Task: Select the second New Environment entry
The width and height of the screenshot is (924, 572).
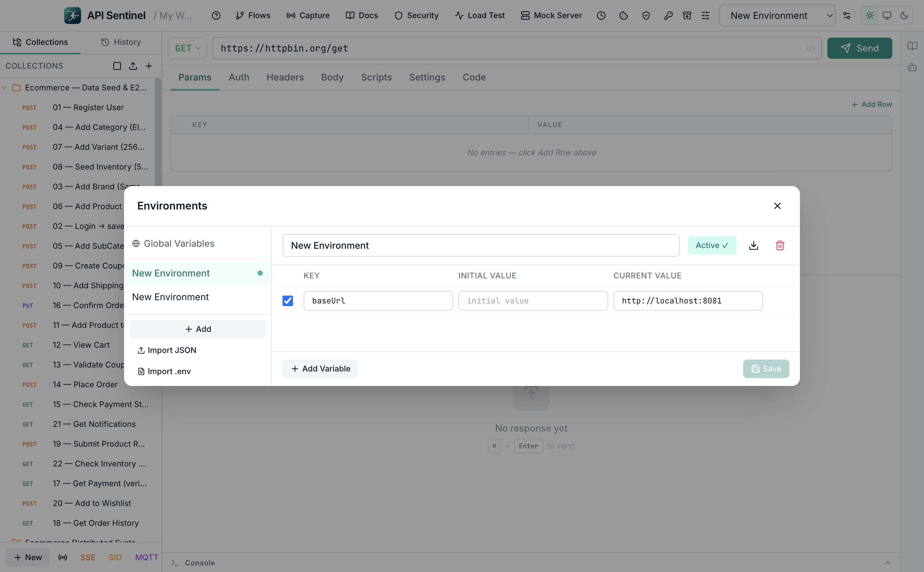Action: pos(198,297)
